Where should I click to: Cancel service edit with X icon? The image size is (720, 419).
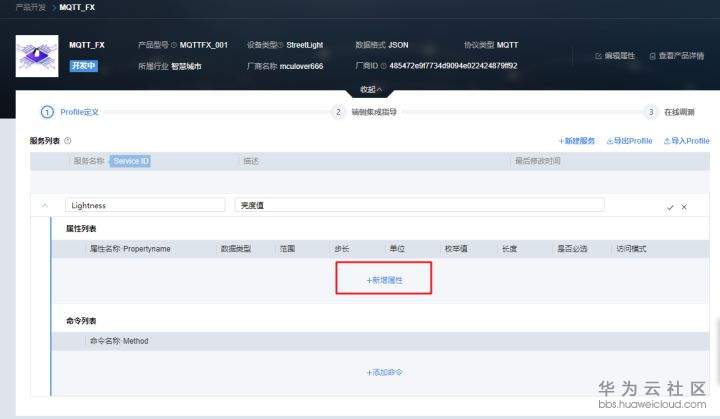coord(684,207)
